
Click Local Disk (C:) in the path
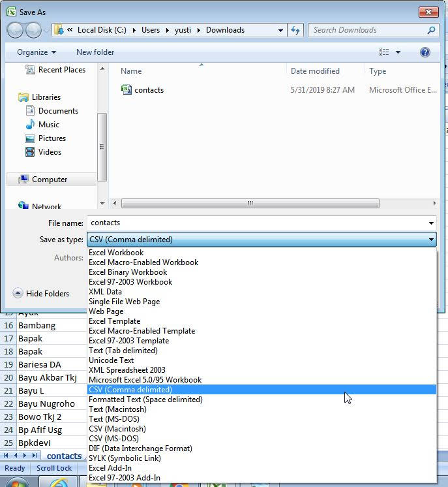pyautogui.click(x=102, y=30)
